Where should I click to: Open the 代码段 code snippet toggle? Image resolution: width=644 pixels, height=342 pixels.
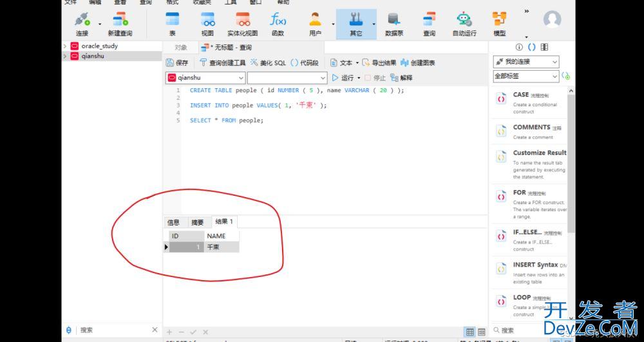pyautogui.click(x=305, y=63)
